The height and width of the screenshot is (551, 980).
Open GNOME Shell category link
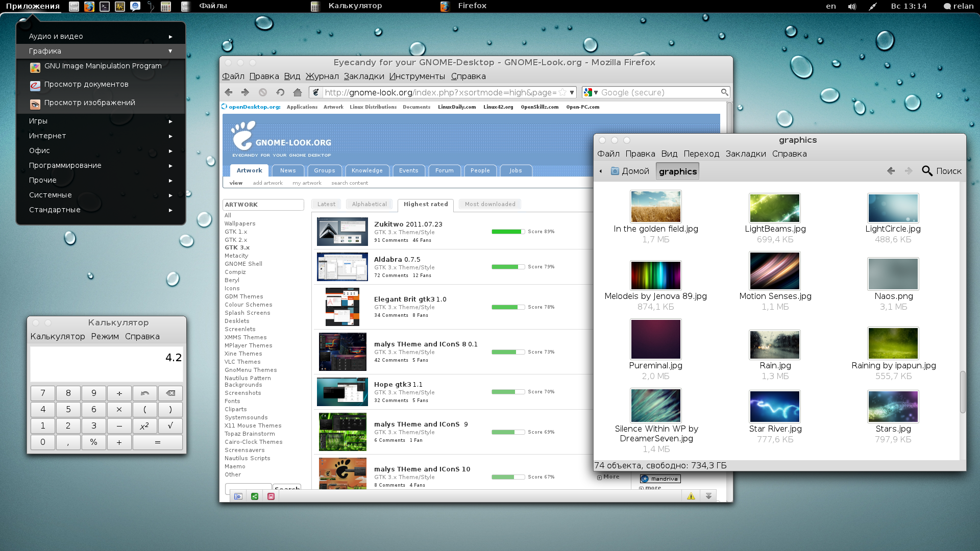pyautogui.click(x=243, y=264)
